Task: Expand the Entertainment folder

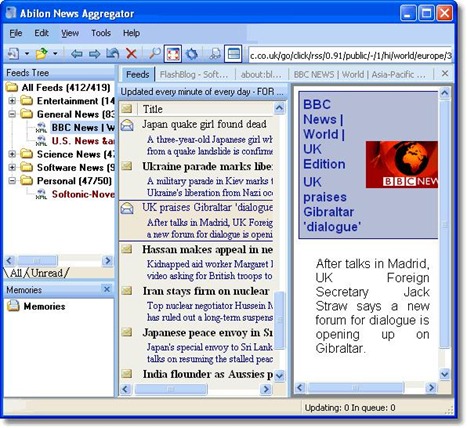Action: click(12, 101)
